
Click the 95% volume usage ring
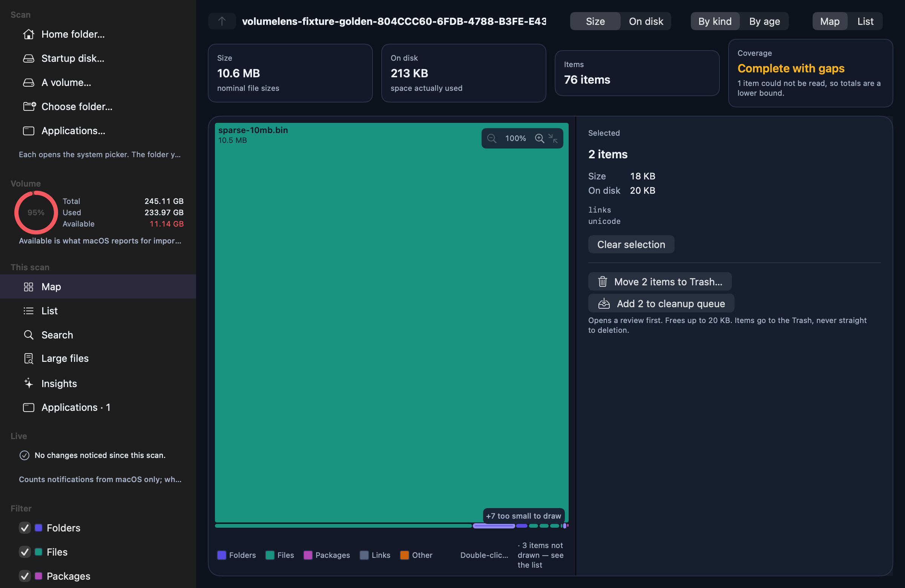(36, 213)
